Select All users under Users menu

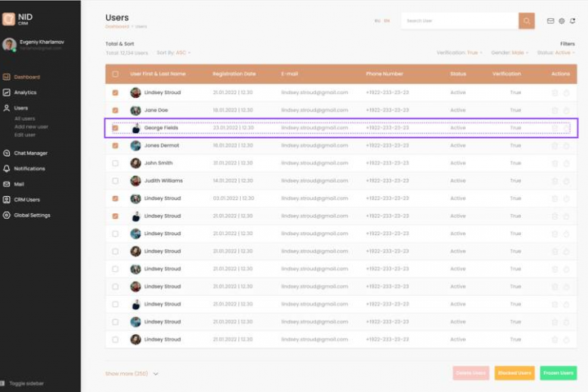tap(24, 118)
